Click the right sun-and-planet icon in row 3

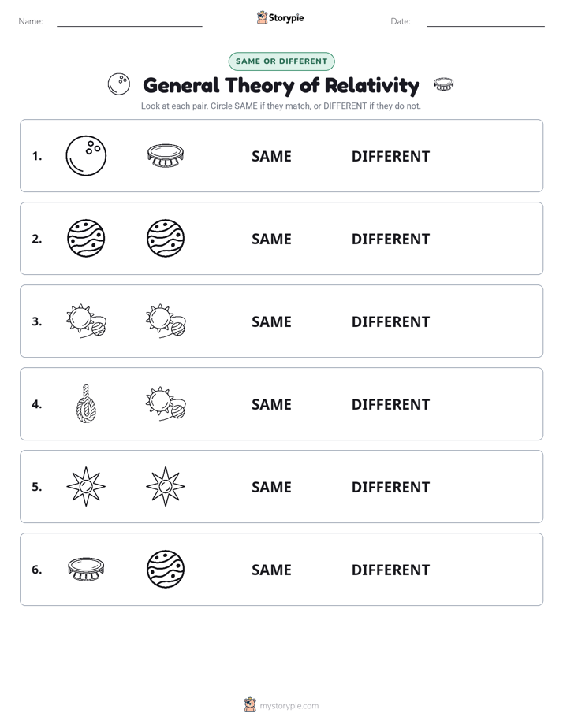pyautogui.click(x=166, y=321)
